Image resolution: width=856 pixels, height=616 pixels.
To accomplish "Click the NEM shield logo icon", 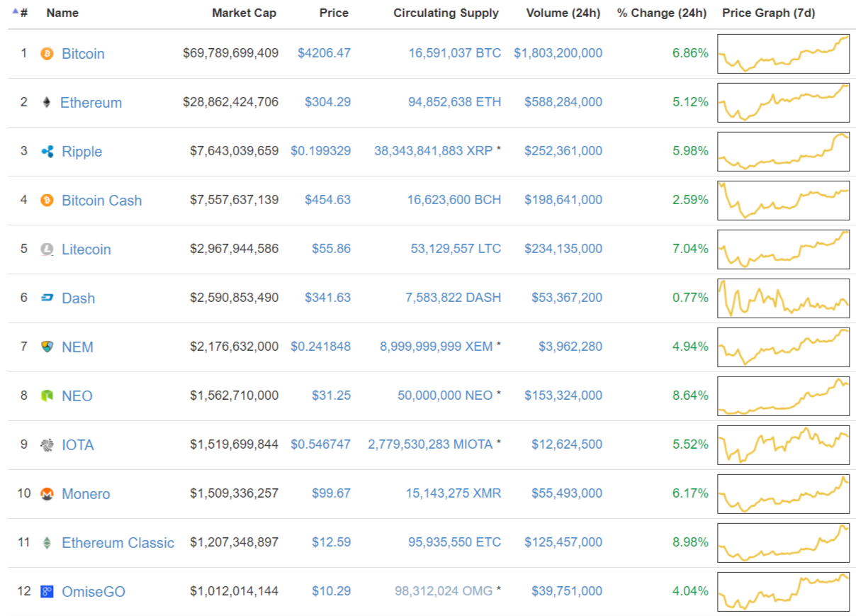I will pyautogui.click(x=47, y=347).
